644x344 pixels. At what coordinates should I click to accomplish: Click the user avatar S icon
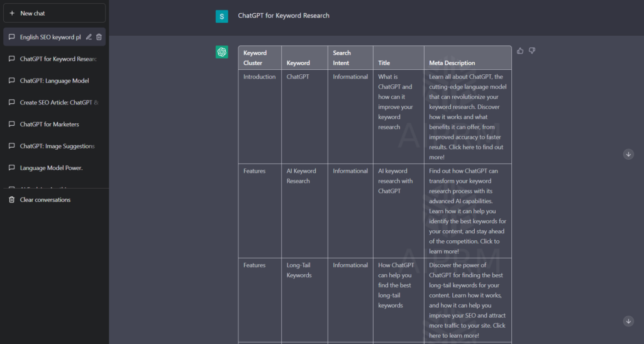pos(222,16)
